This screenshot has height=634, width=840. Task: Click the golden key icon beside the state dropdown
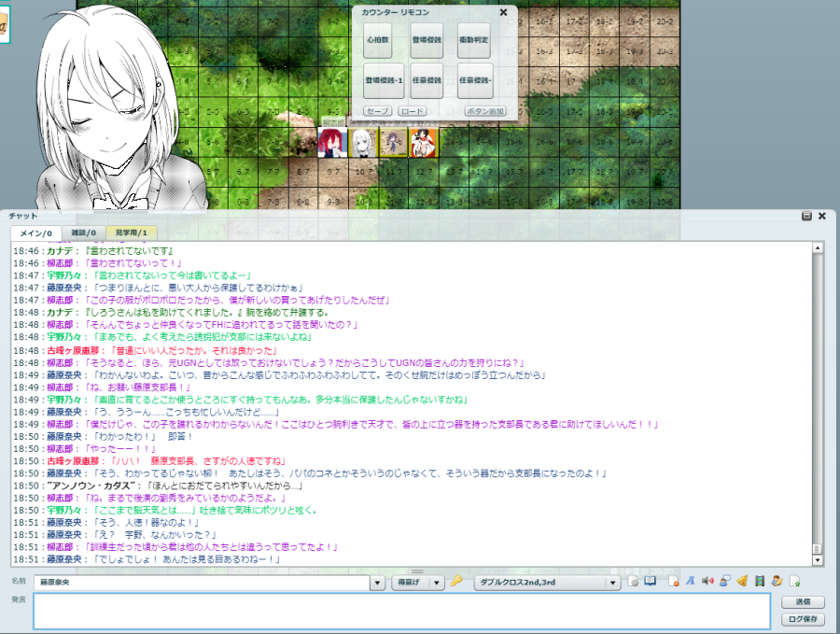(456, 582)
